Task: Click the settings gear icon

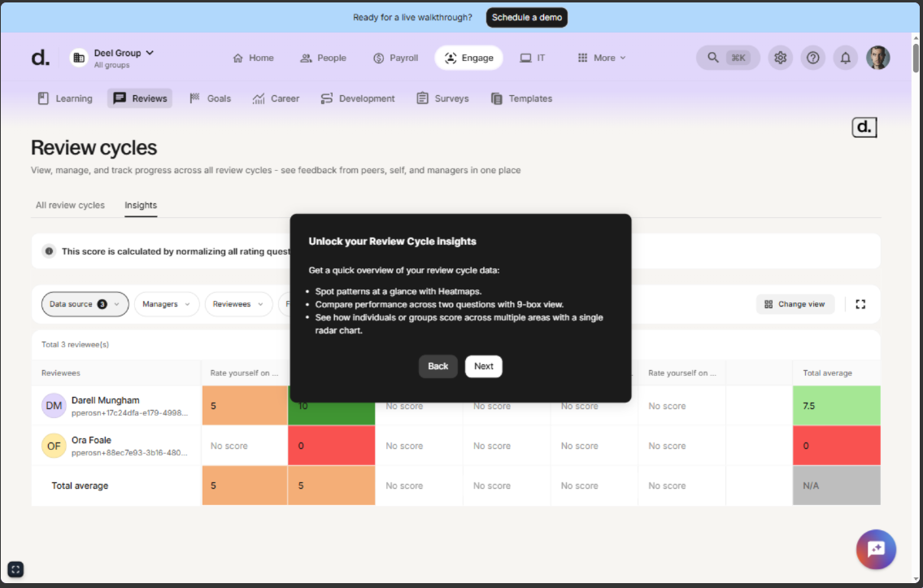Action: pos(780,58)
